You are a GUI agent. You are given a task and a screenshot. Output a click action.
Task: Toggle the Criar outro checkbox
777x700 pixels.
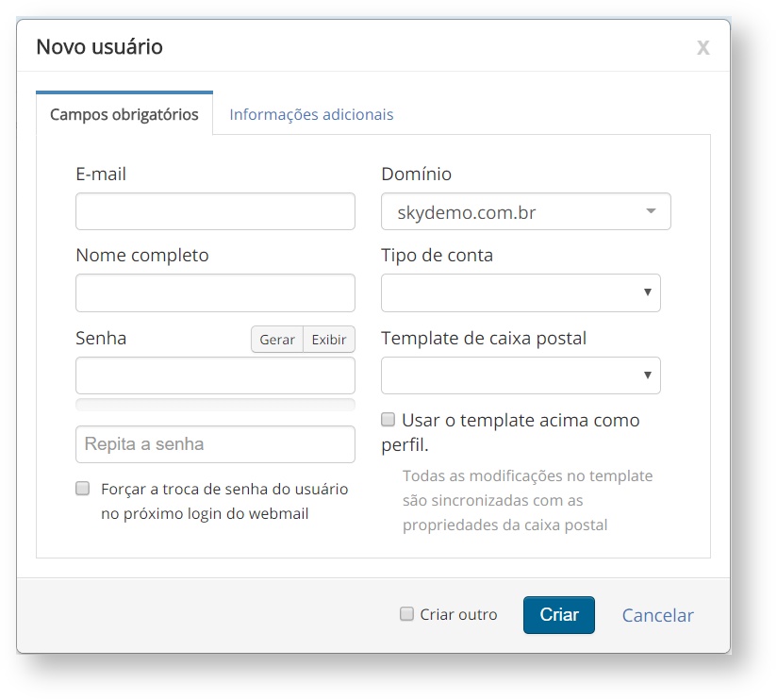point(407,614)
